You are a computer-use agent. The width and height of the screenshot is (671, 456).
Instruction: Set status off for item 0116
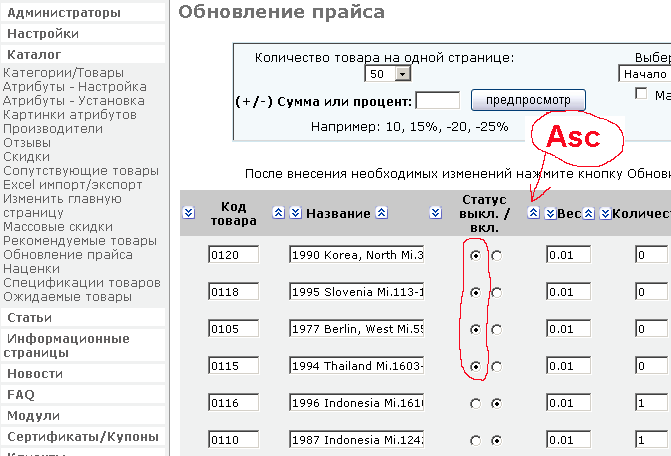(x=475, y=403)
